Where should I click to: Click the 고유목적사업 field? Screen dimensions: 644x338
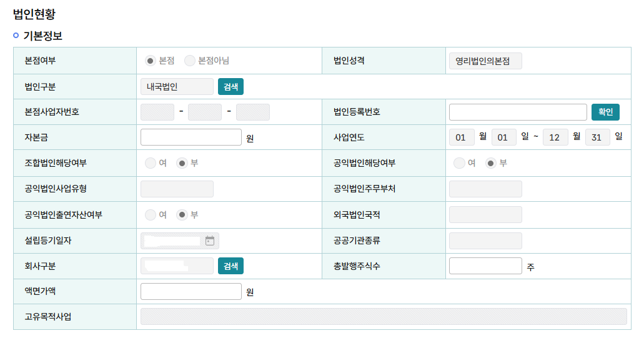point(384,317)
